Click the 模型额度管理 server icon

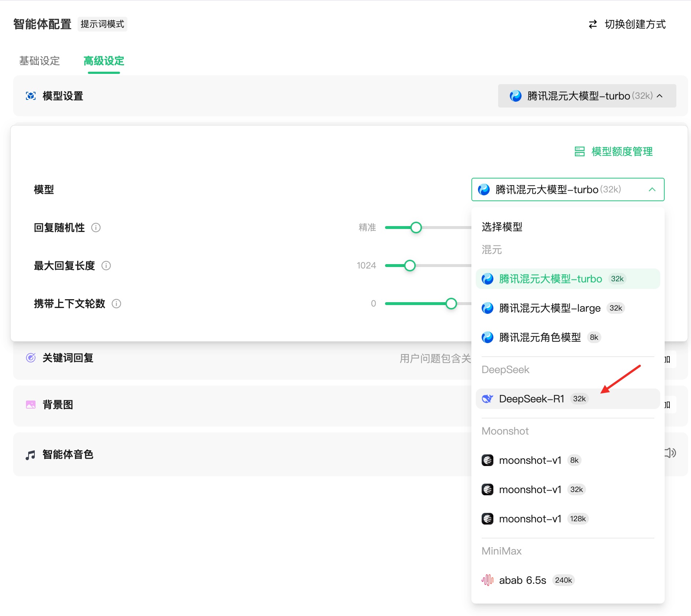pos(580,151)
